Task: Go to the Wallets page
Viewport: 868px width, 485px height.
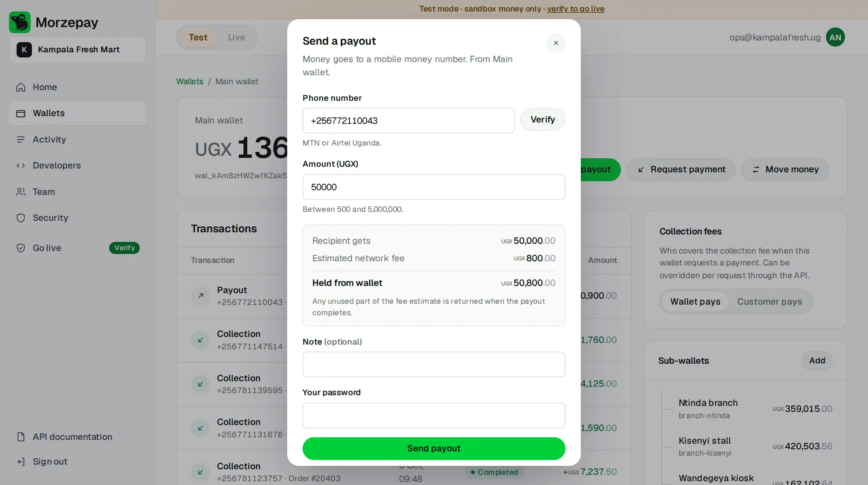Action: point(77,113)
